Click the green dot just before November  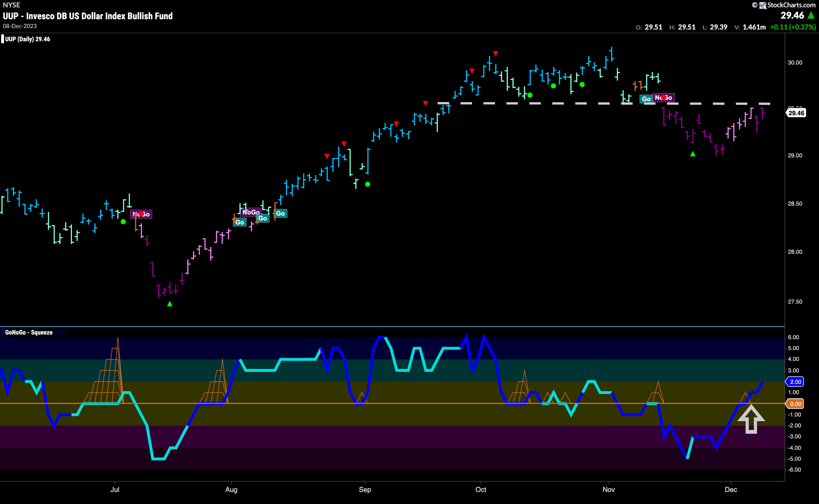[x=582, y=84]
